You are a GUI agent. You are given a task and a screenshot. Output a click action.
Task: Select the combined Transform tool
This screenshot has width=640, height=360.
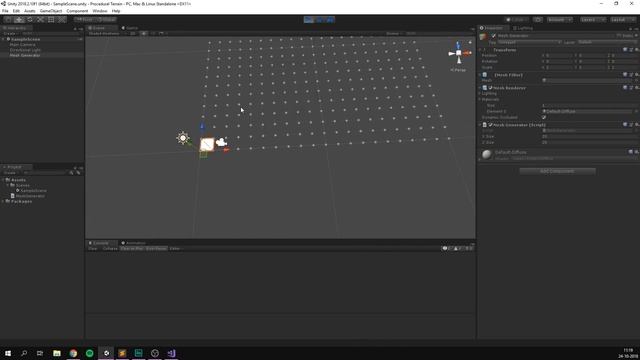click(x=62, y=20)
